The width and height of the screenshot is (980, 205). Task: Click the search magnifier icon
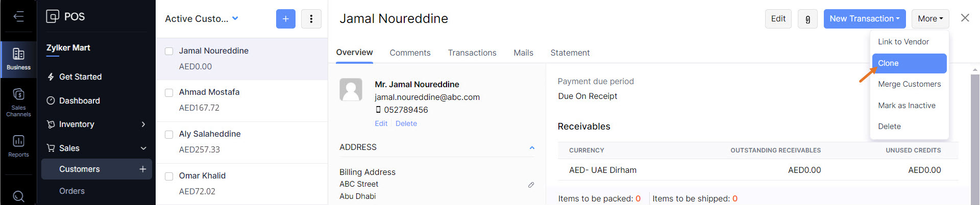click(18, 196)
